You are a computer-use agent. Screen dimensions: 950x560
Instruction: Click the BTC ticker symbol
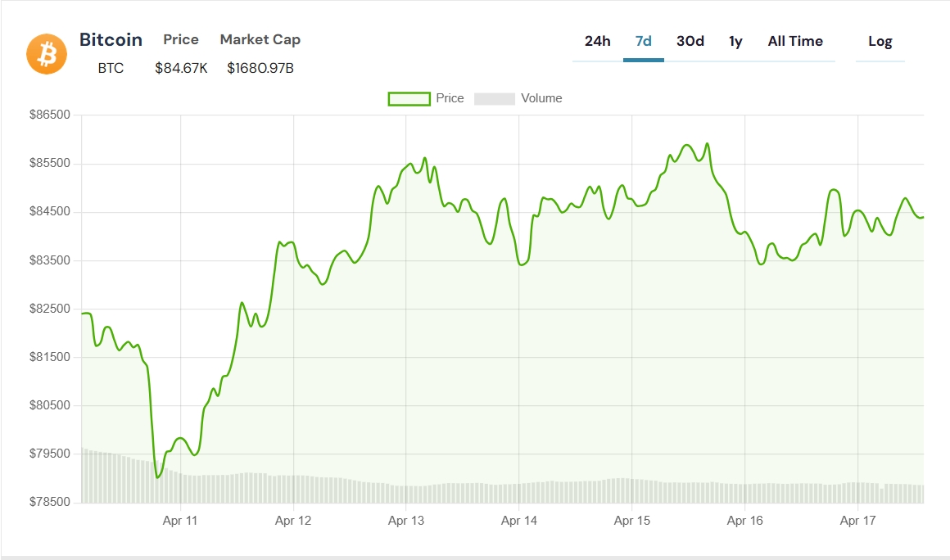[x=111, y=69]
